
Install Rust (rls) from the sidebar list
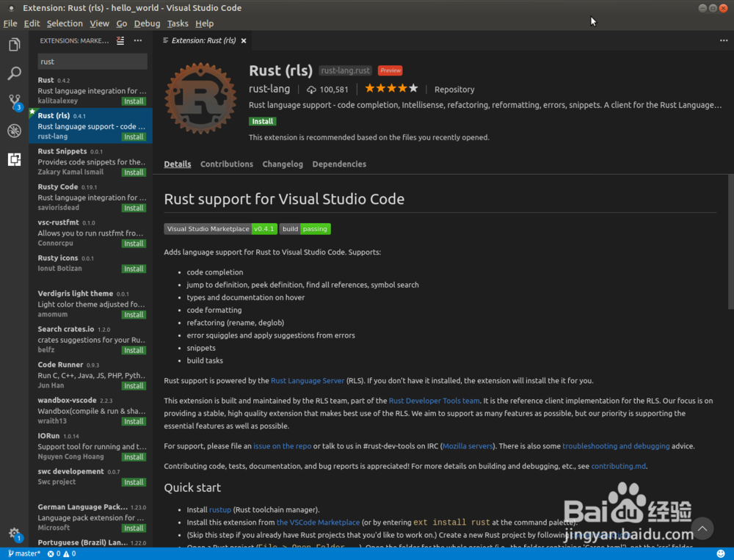pos(134,137)
